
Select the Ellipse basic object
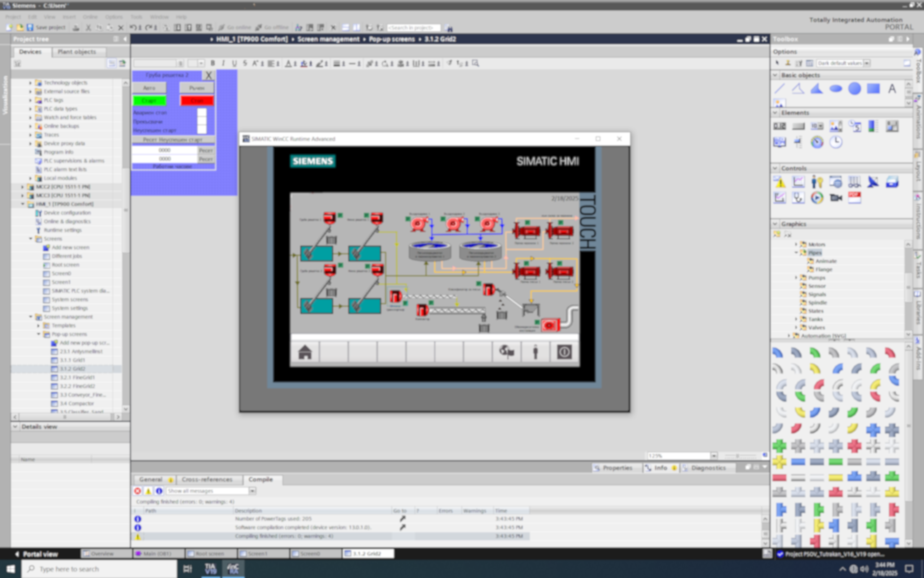(836, 89)
